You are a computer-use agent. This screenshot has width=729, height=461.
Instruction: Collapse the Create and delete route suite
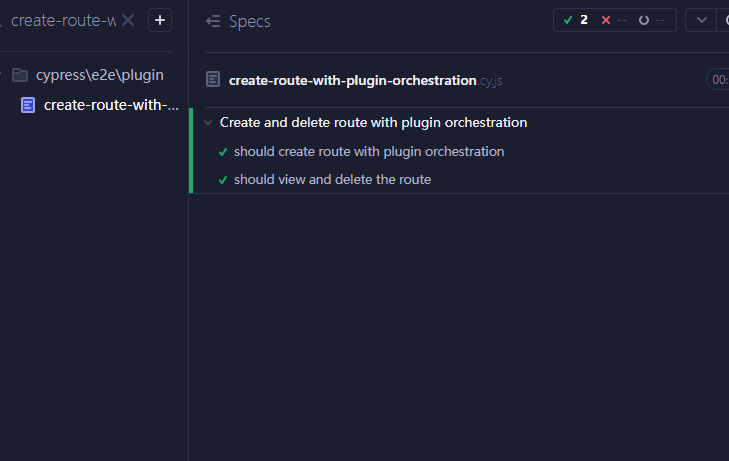point(208,123)
